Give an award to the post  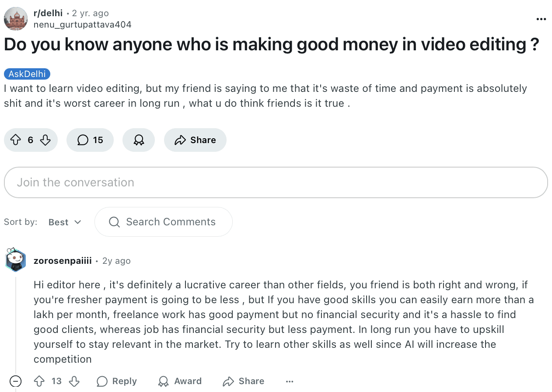point(139,140)
